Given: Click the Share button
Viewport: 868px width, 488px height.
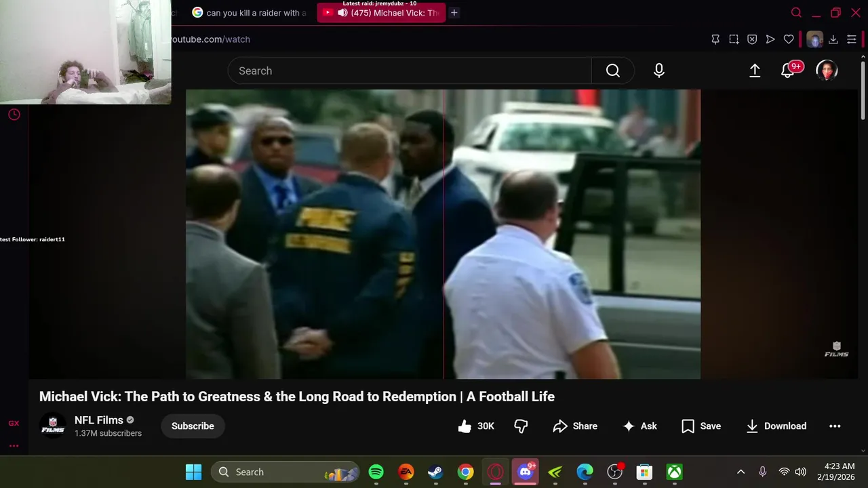Looking at the screenshot, I should [575, 426].
